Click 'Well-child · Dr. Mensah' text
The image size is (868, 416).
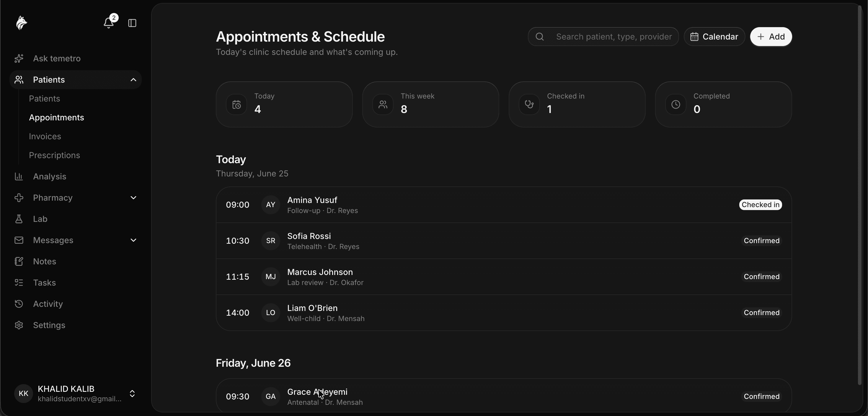326,318
